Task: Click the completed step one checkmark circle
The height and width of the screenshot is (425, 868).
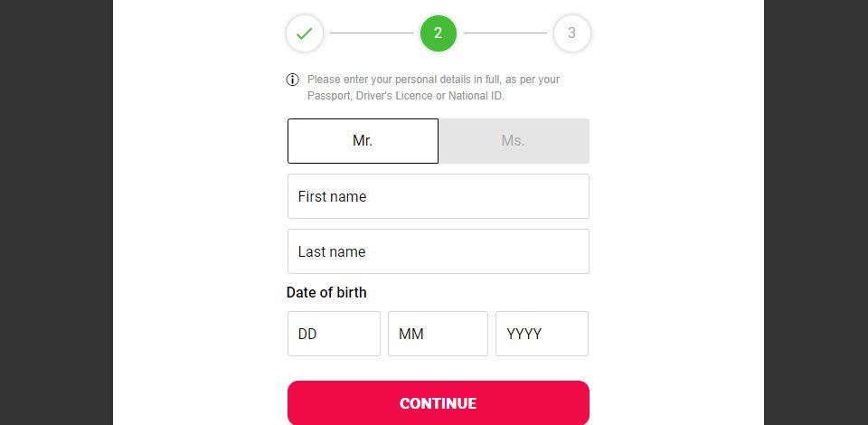Action: pos(304,33)
